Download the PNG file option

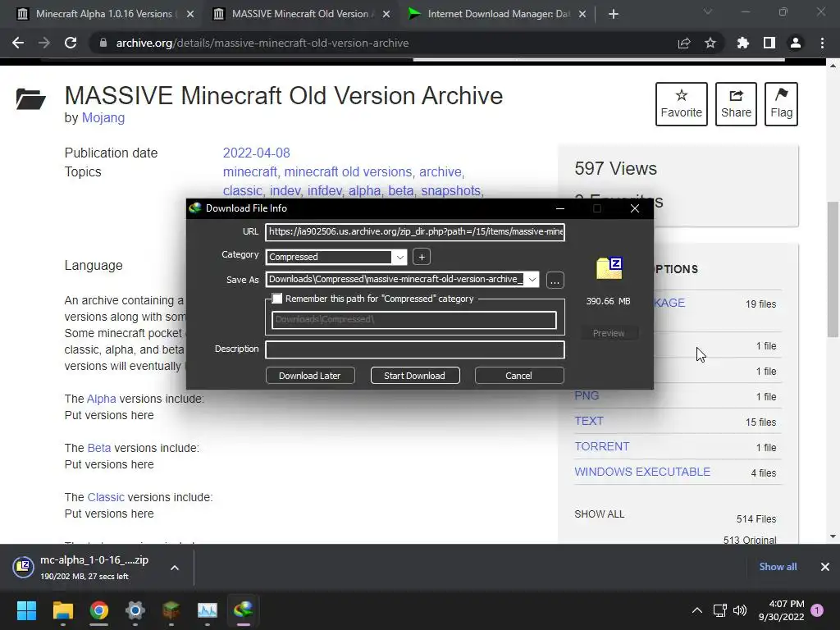pyautogui.click(x=587, y=395)
